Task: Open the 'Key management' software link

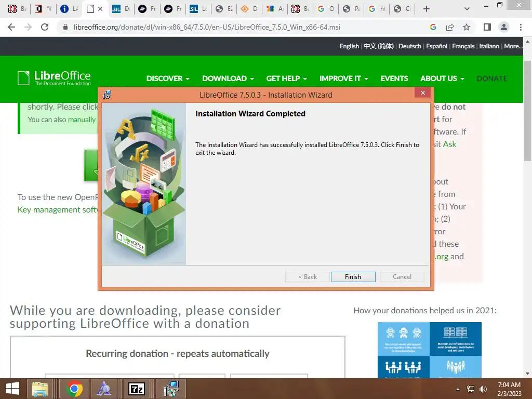Action: tap(58, 210)
